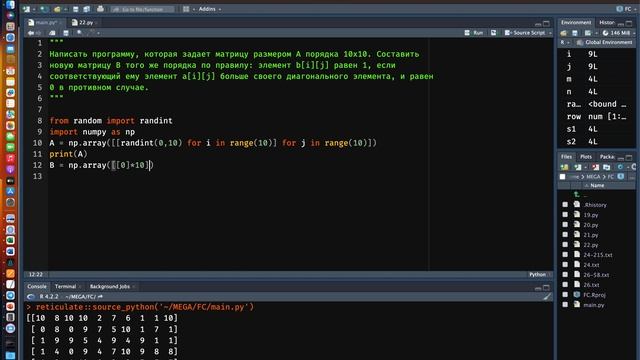The height and width of the screenshot is (360, 640).
Task: Click the Run button
Action: pos(474,33)
